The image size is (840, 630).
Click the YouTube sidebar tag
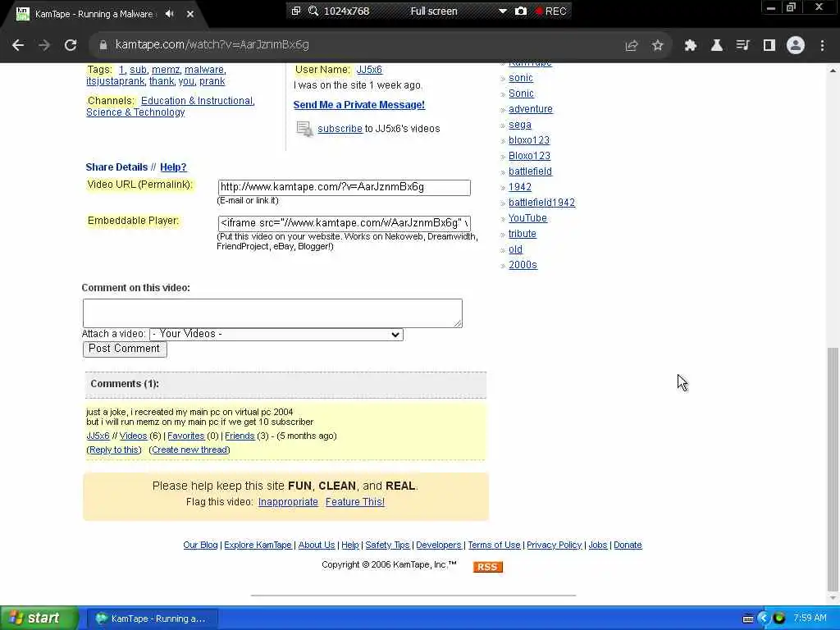coord(527,218)
